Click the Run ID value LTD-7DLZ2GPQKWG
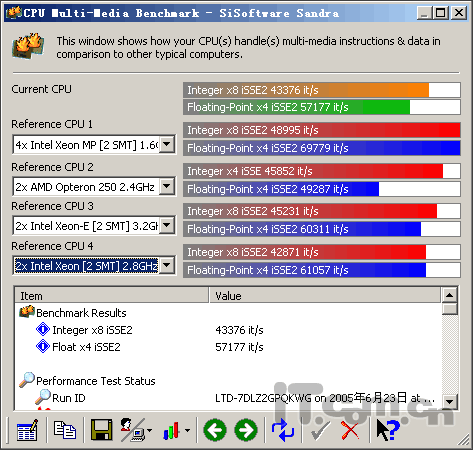Image resolution: width=473 pixels, height=450 pixels. pyautogui.click(x=325, y=398)
